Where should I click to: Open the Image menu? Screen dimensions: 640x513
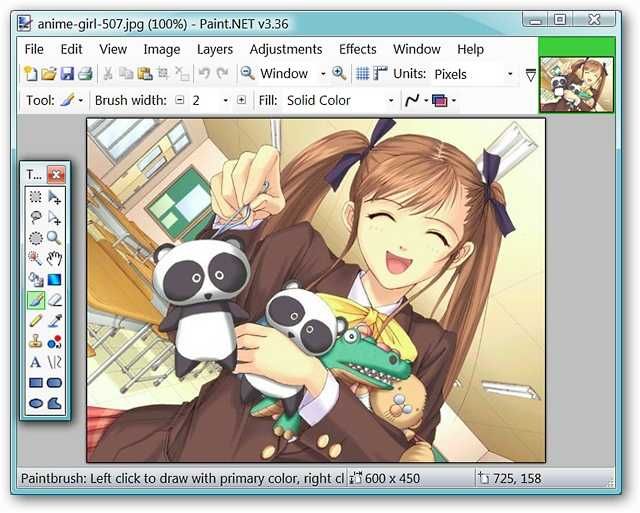(162, 49)
